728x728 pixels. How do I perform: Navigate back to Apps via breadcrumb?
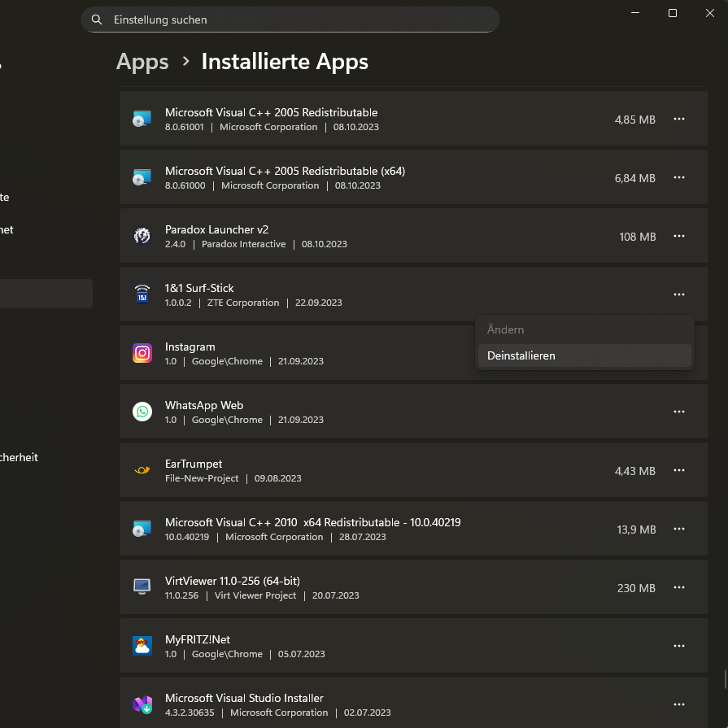click(x=142, y=61)
